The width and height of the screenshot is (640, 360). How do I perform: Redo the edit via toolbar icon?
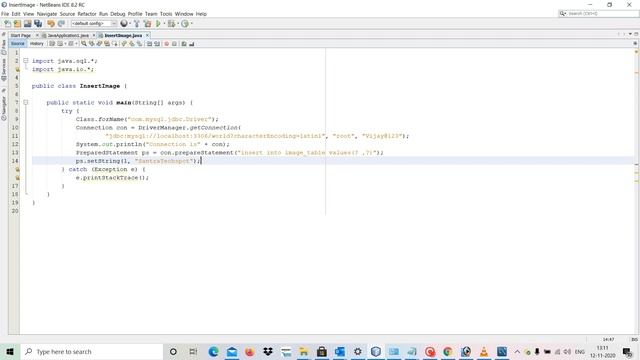coord(61,24)
